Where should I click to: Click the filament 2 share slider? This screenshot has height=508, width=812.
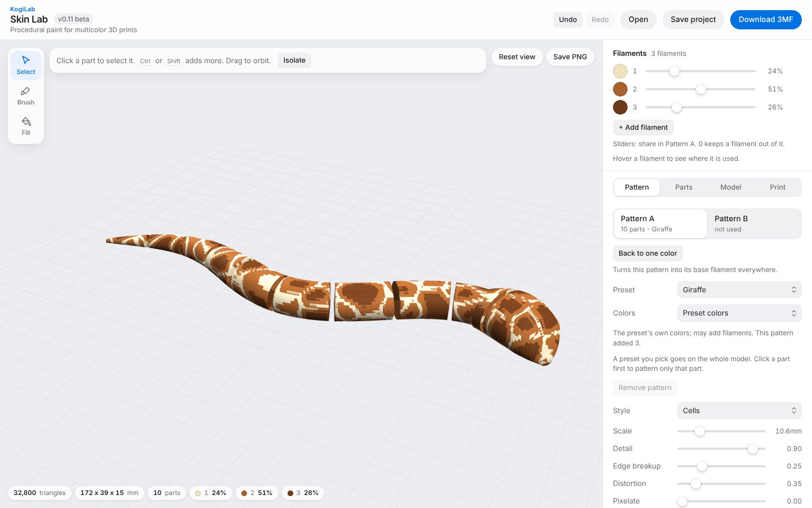pos(700,89)
